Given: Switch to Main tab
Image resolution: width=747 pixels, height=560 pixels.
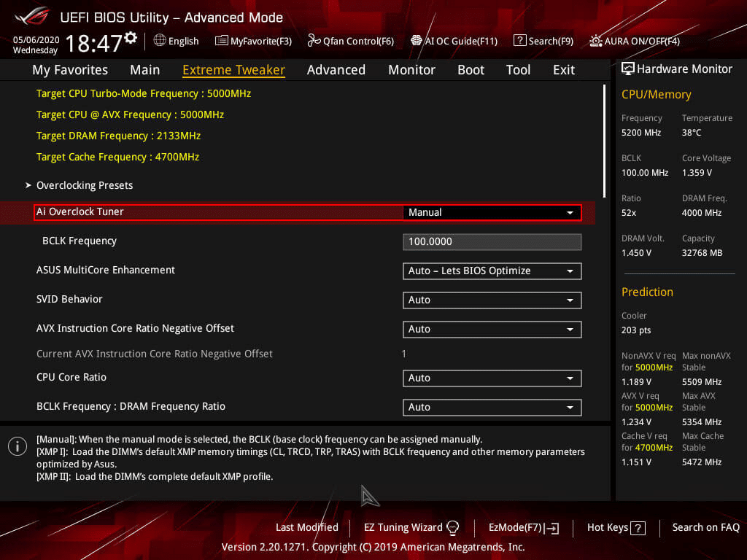Looking at the screenshot, I should click(x=145, y=70).
